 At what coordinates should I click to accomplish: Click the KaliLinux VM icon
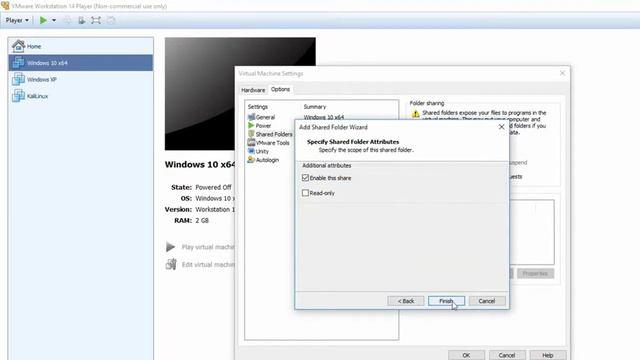[18, 96]
